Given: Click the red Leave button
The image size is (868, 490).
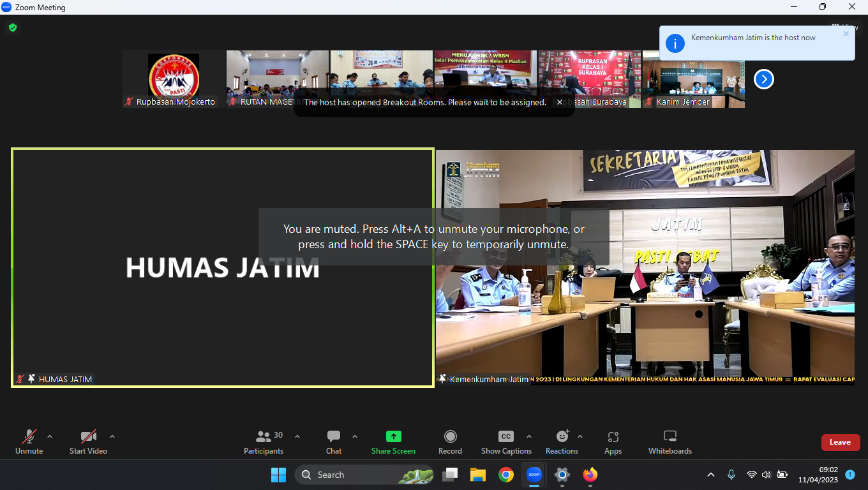Looking at the screenshot, I should pyautogui.click(x=841, y=442).
